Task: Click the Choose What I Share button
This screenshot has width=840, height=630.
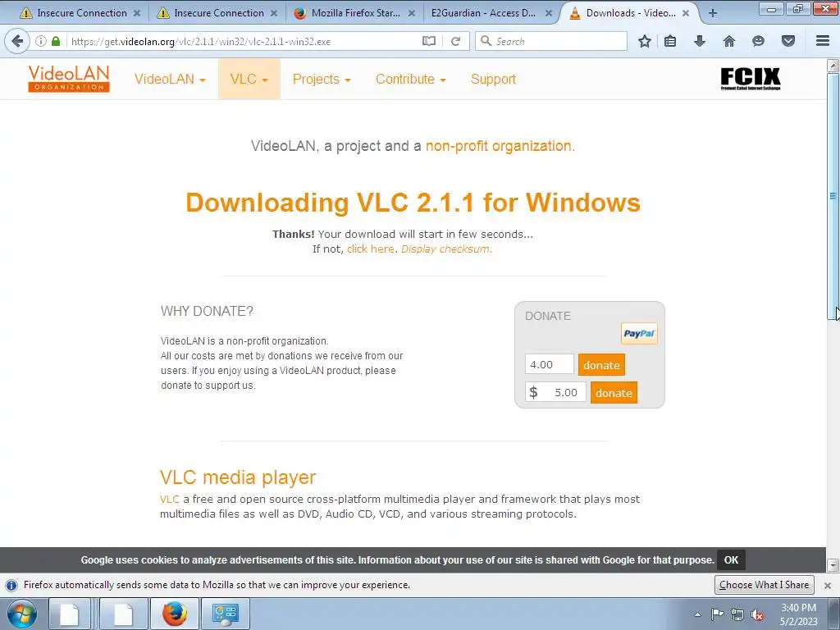Action: click(x=764, y=585)
